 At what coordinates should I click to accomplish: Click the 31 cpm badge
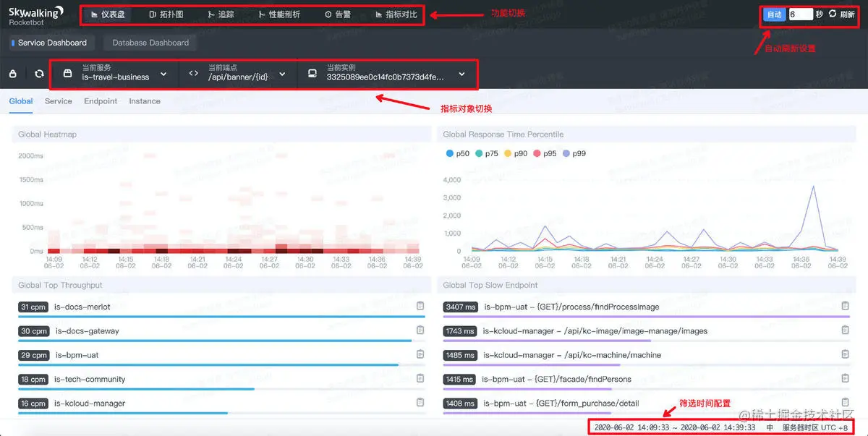tap(33, 307)
